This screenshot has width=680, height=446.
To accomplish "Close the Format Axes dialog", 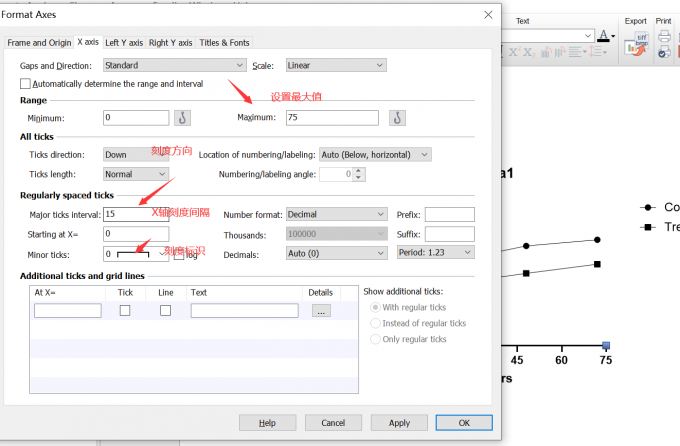I will coord(487,14).
